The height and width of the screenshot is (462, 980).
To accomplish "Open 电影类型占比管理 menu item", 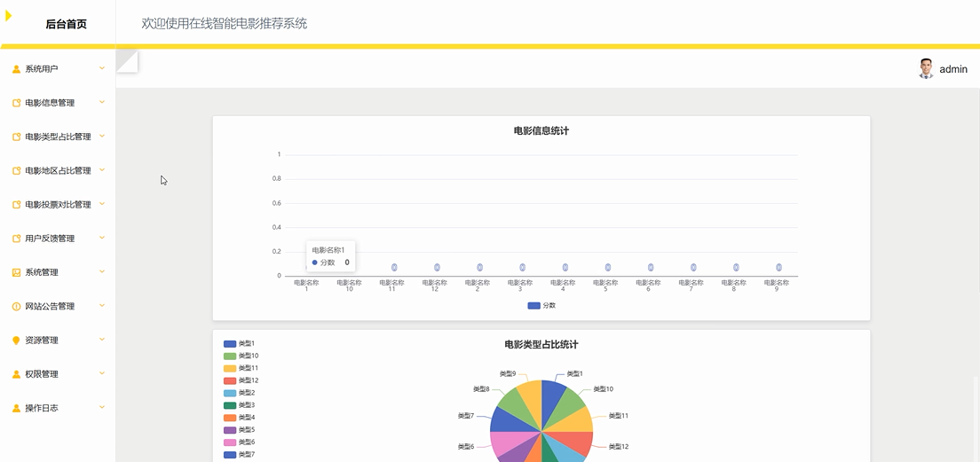I will click(58, 137).
